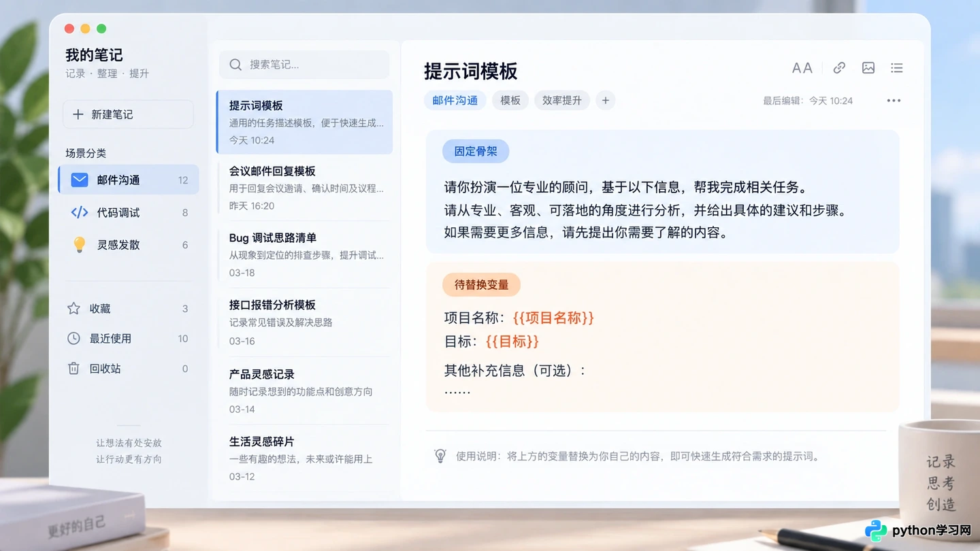Open the 收藏 section
The width and height of the screenshot is (980, 551).
(x=129, y=308)
